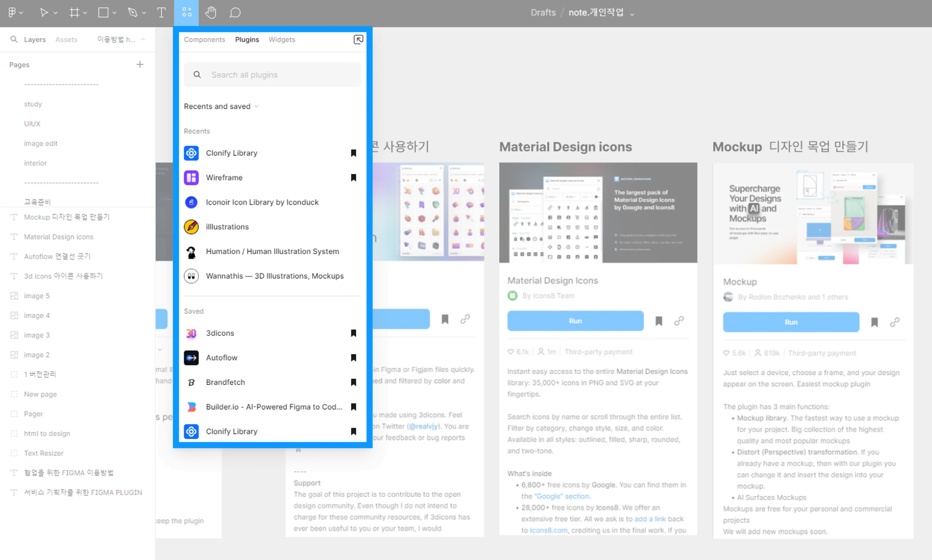The width and height of the screenshot is (932, 560).
Task: Click the Search all plugins field
Action: (x=272, y=75)
